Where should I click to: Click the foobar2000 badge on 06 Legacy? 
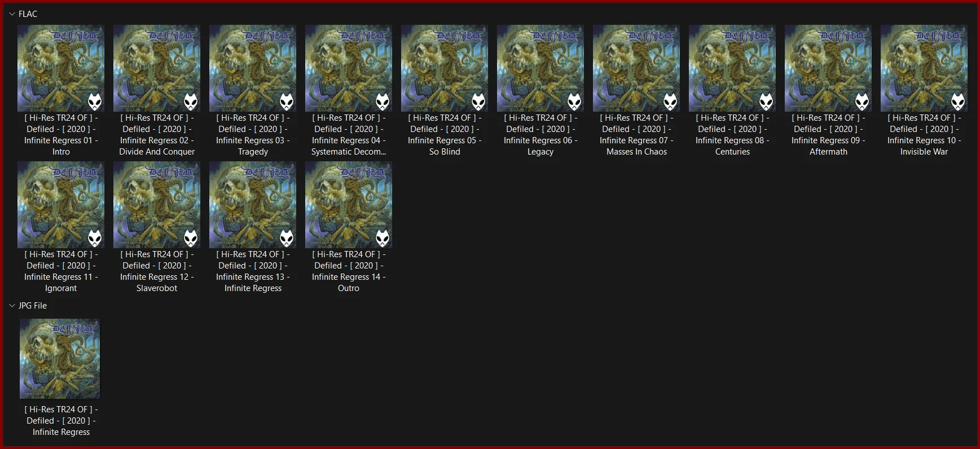(x=574, y=102)
